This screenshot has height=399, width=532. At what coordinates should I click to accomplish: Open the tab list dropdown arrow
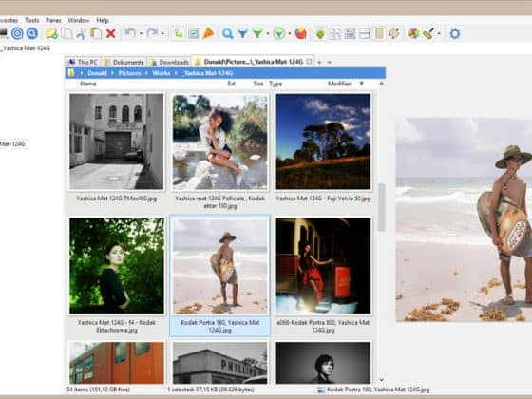click(x=329, y=63)
